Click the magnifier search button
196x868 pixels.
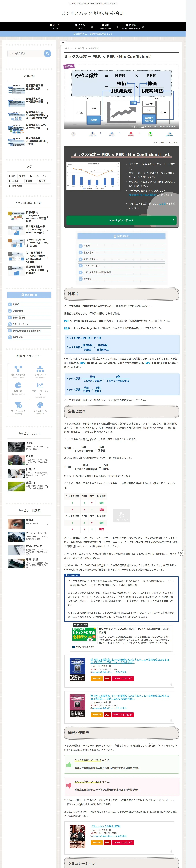click(x=47, y=53)
